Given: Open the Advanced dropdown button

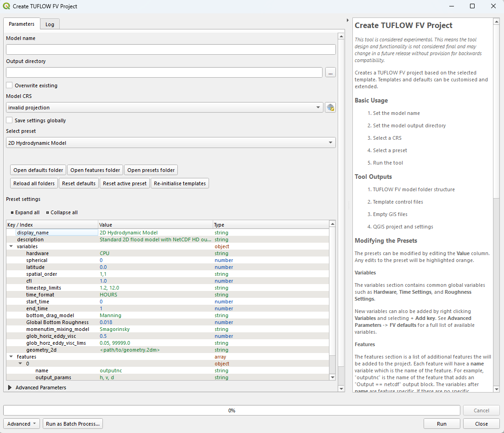Looking at the screenshot, I should (x=22, y=424).
